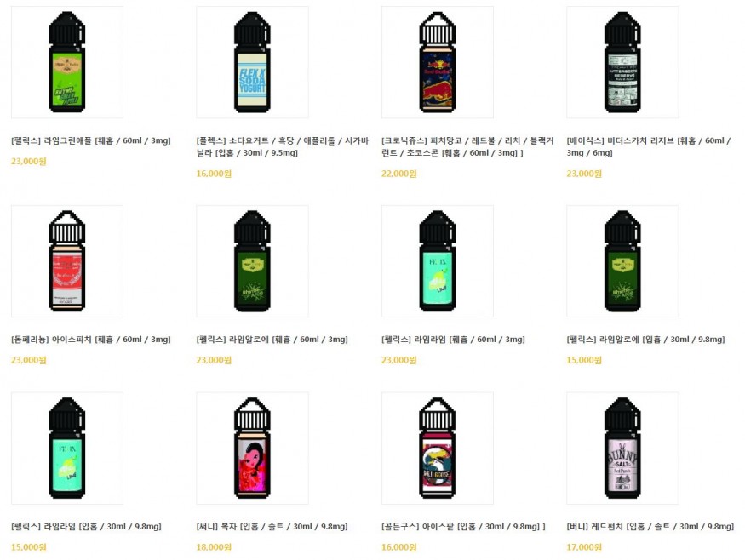The height and width of the screenshot is (560, 745).
Task: Open [펠릭스] 라임알로에 60ml 3mg link
Action: pyautogui.click(x=272, y=340)
